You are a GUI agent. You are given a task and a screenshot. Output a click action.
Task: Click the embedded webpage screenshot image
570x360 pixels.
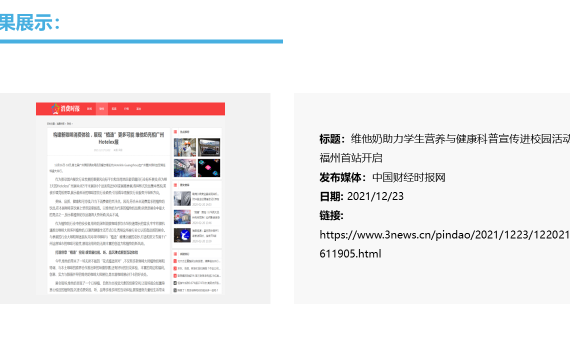[x=131, y=198]
